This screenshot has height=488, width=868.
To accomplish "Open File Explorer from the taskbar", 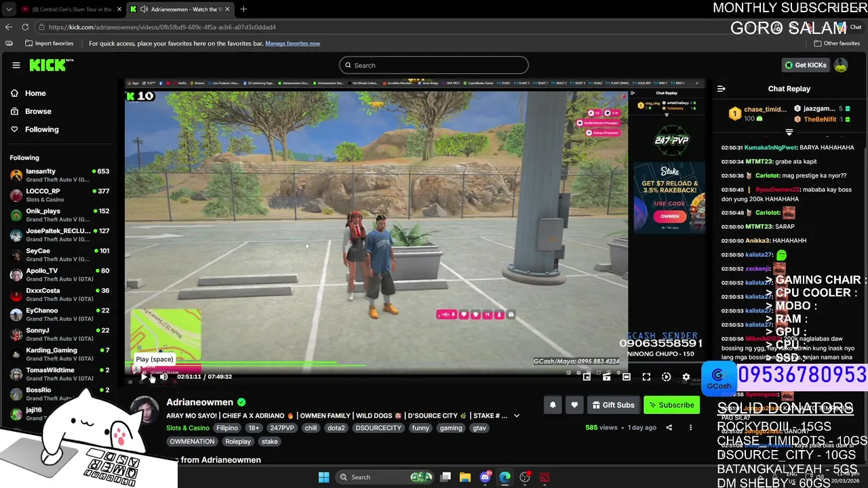I will pos(465,477).
